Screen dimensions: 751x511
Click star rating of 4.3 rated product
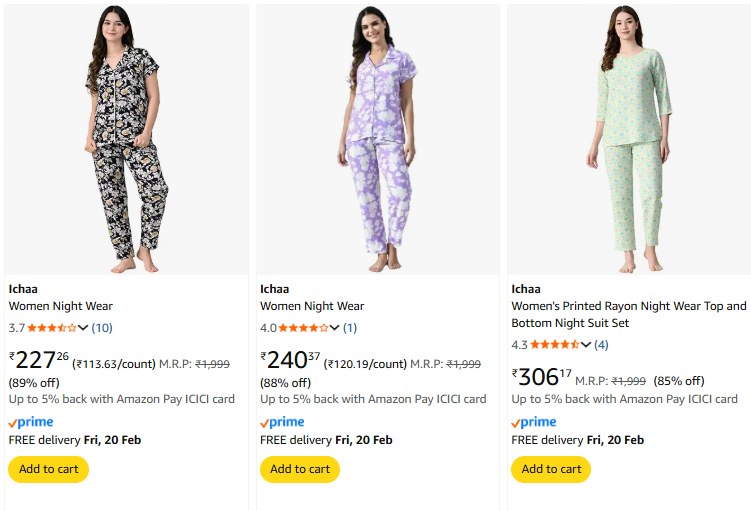pyautogui.click(x=555, y=345)
